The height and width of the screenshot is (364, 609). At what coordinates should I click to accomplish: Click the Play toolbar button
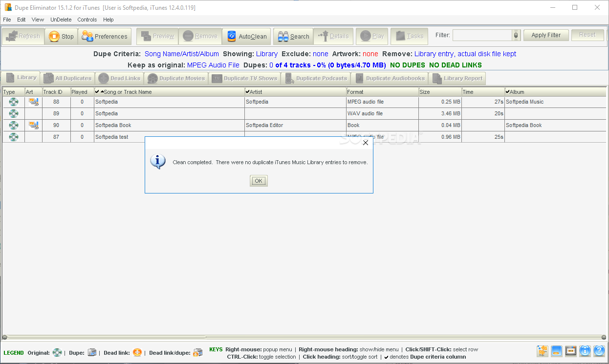tap(372, 36)
